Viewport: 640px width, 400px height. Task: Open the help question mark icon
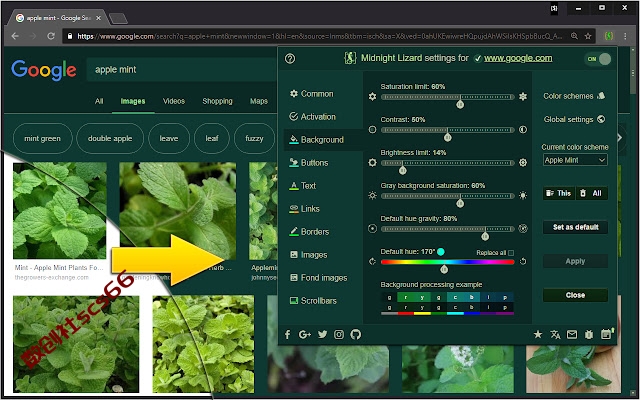coord(290,59)
